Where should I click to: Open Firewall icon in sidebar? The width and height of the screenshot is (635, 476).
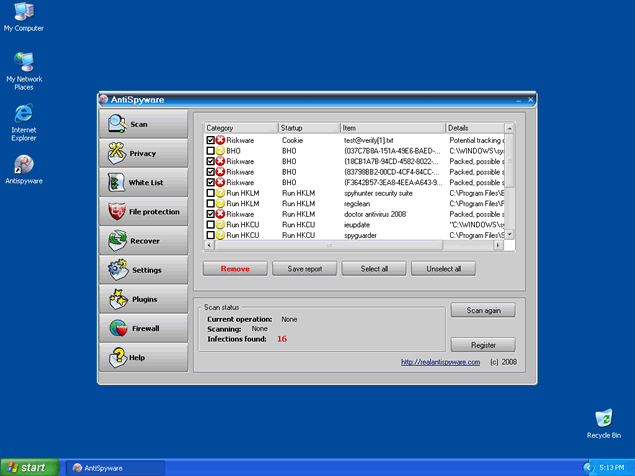click(x=117, y=328)
